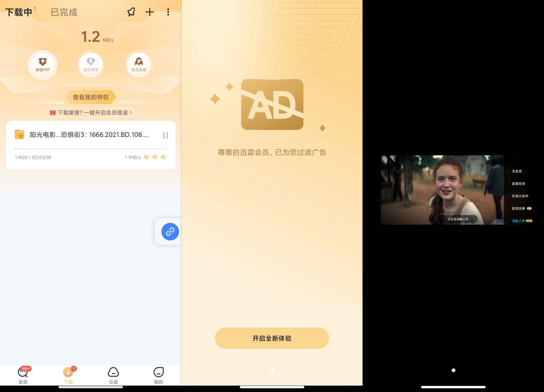Switch to the 下载中 tab
Screen dimensions: 544x392
point(19,12)
